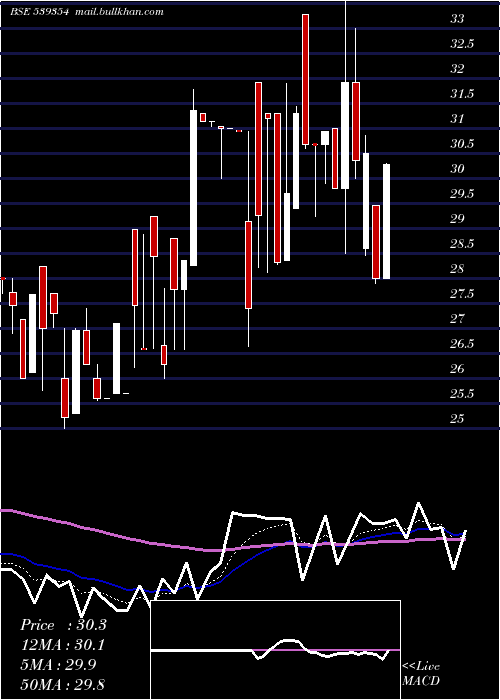
Task: Click the 50MA : 29.8 readout
Action: (63, 684)
